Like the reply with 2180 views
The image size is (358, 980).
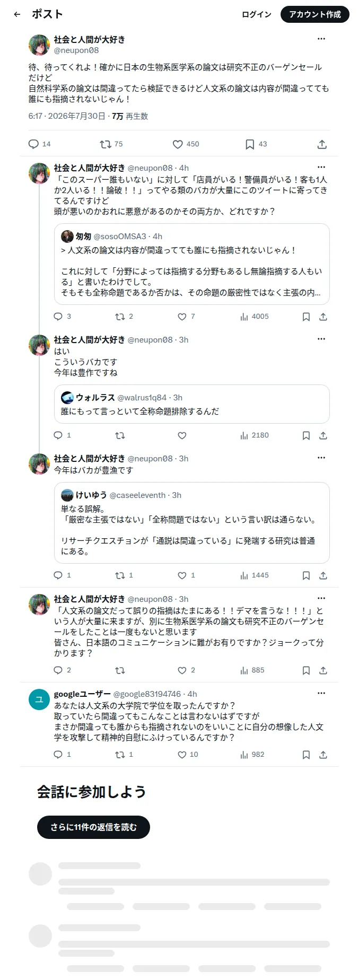click(x=182, y=435)
